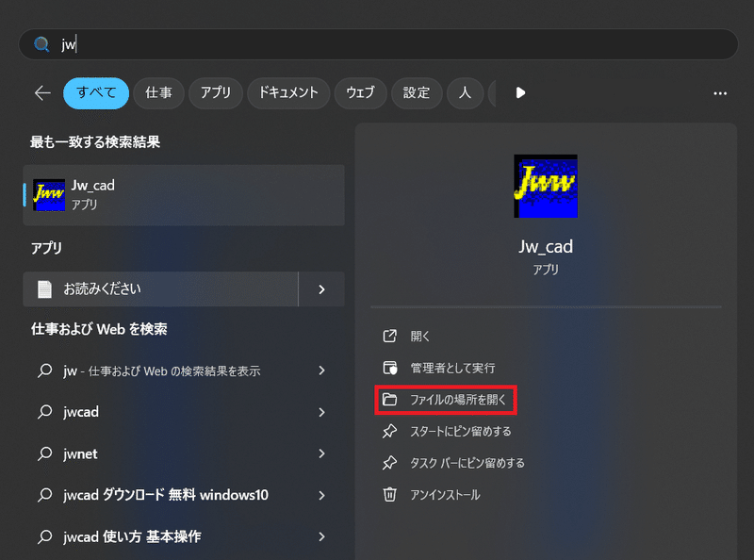Expand the お読みください result chevron
The image size is (754, 560).
click(321, 289)
